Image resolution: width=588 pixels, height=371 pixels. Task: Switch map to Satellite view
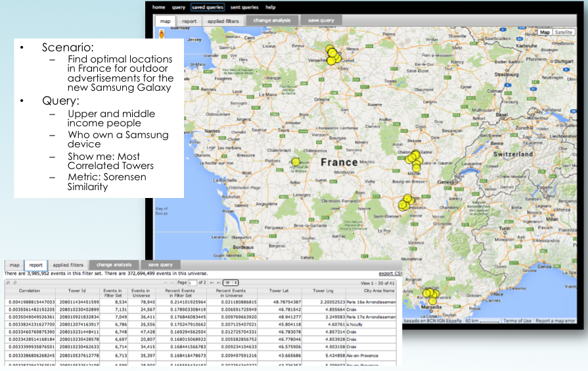(x=563, y=32)
